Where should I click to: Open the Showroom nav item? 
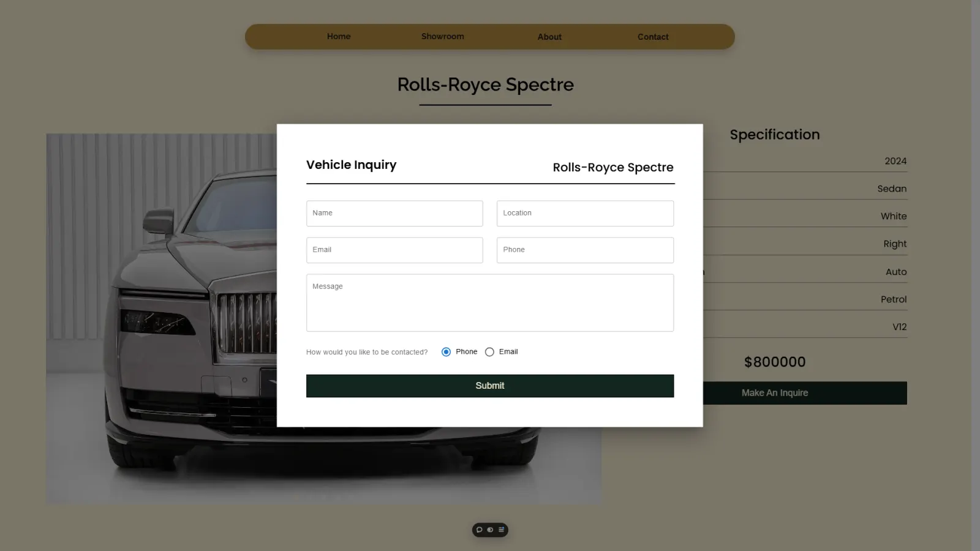coord(443,37)
